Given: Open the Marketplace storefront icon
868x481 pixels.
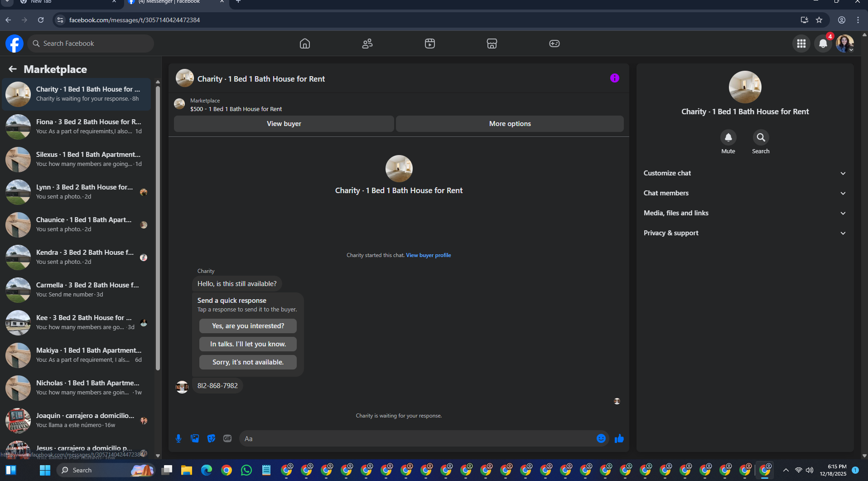Looking at the screenshot, I should pyautogui.click(x=492, y=44).
